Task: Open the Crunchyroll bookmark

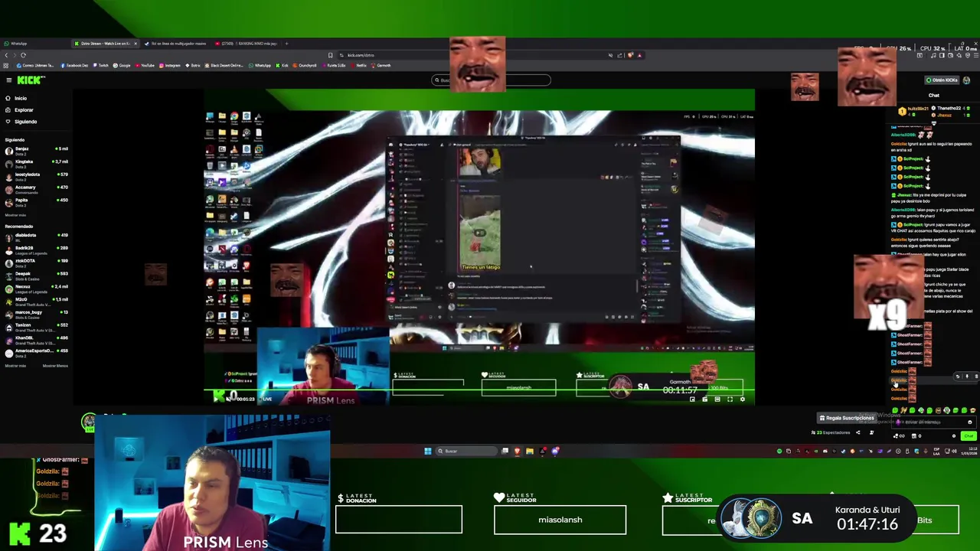Action: (304, 65)
